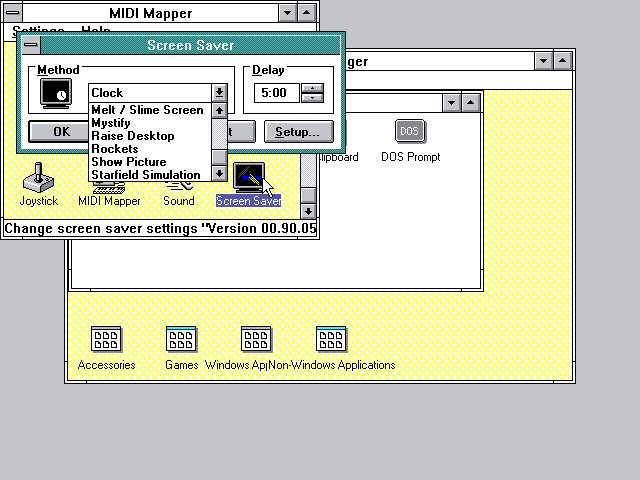Click the clock preview monitor icon
The width and height of the screenshot is (640, 480).
pos(56,93)
